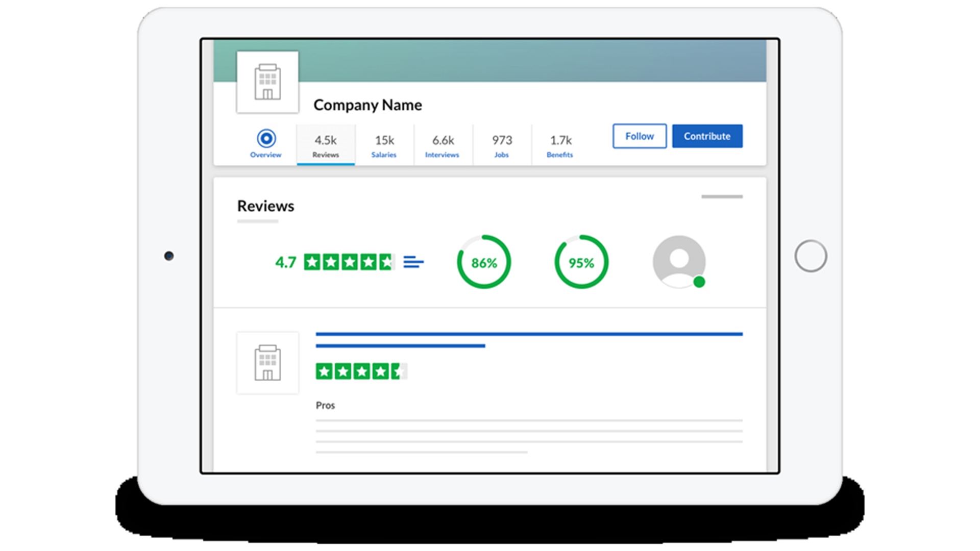Click the review's building logo thumbnail
This screenshot has height=551, width=980.
click(x=267, y=363)
